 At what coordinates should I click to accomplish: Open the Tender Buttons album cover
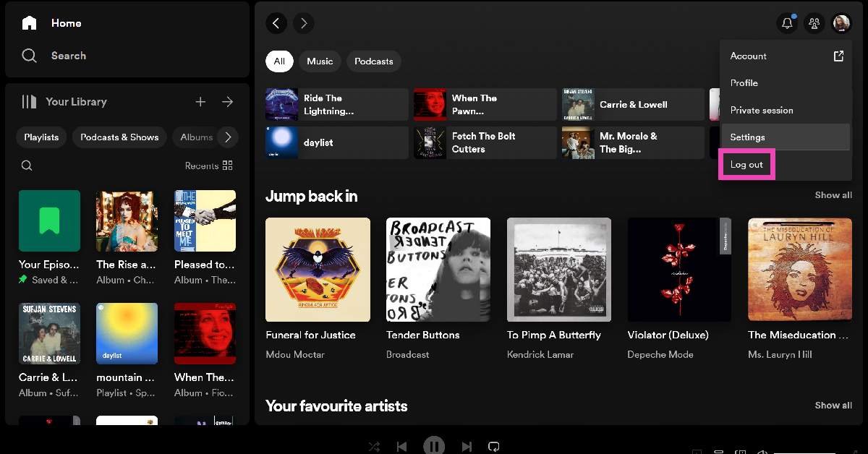tap(438, 270)
